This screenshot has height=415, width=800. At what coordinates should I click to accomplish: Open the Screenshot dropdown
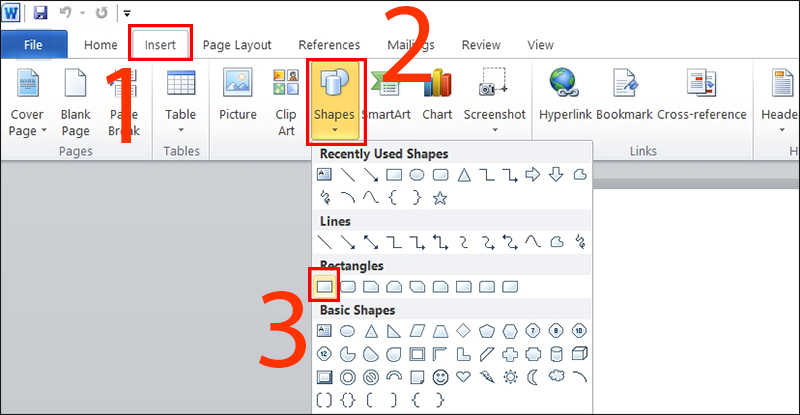[x=494, y=101]
